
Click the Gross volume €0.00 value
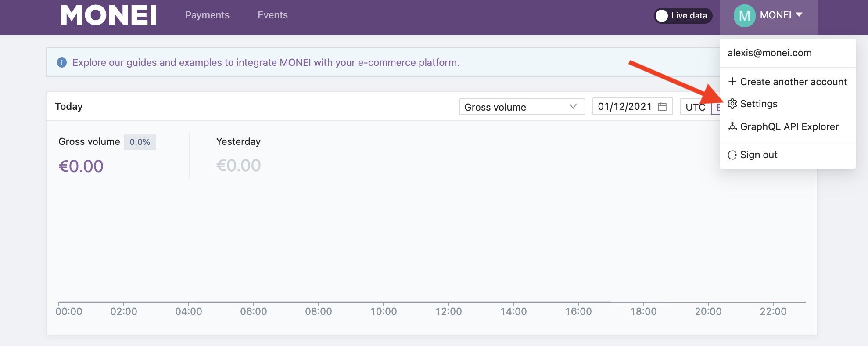[81, 166]
